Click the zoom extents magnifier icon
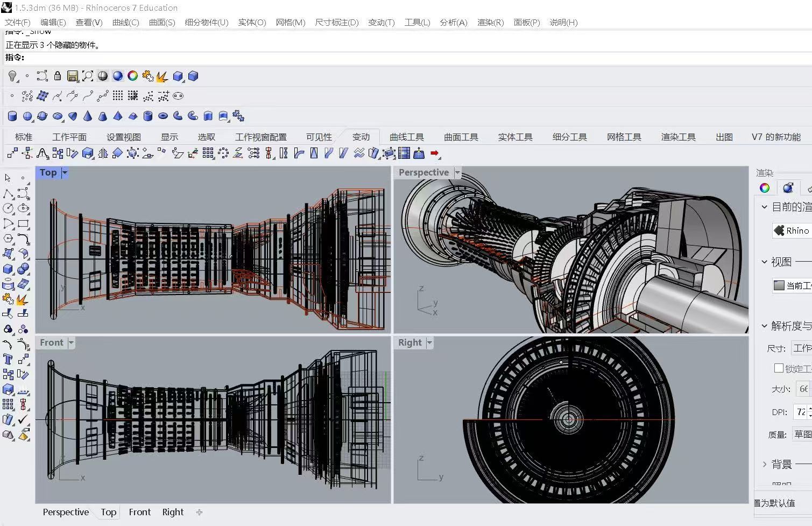This screenshot has height=526, width=812. [88, 76]
